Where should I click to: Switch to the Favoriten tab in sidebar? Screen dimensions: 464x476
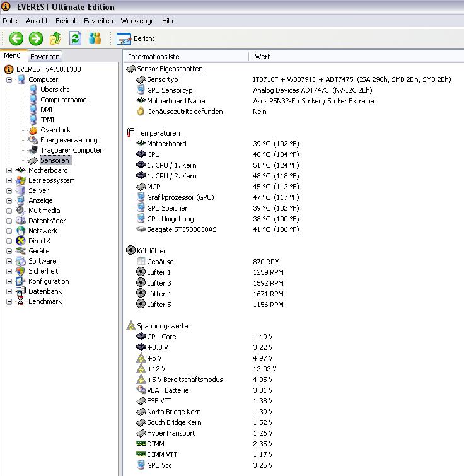[x=45, y=57]
